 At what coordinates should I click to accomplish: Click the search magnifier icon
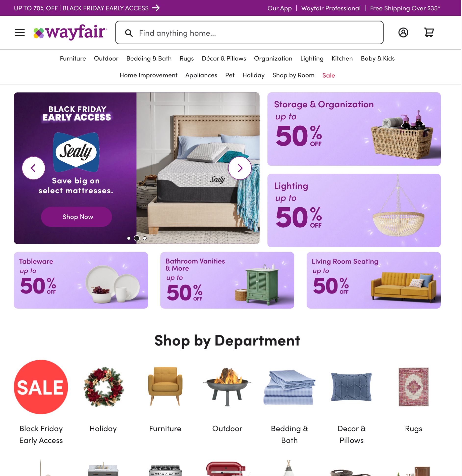[129, 33]
